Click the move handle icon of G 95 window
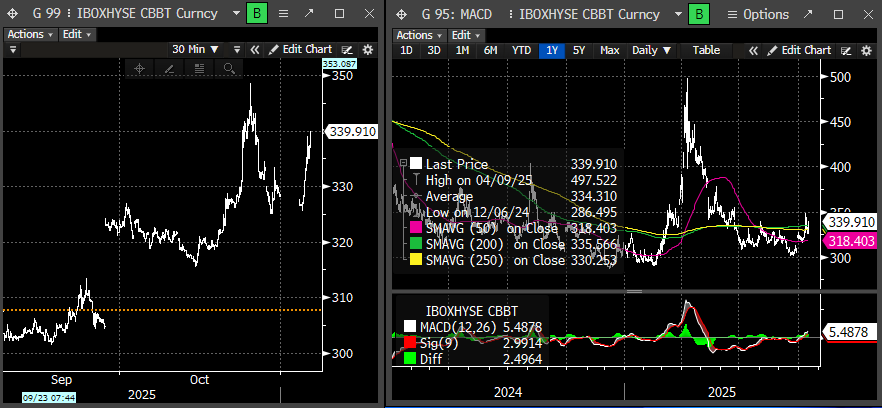882x408 pixels. click(401, 14)
